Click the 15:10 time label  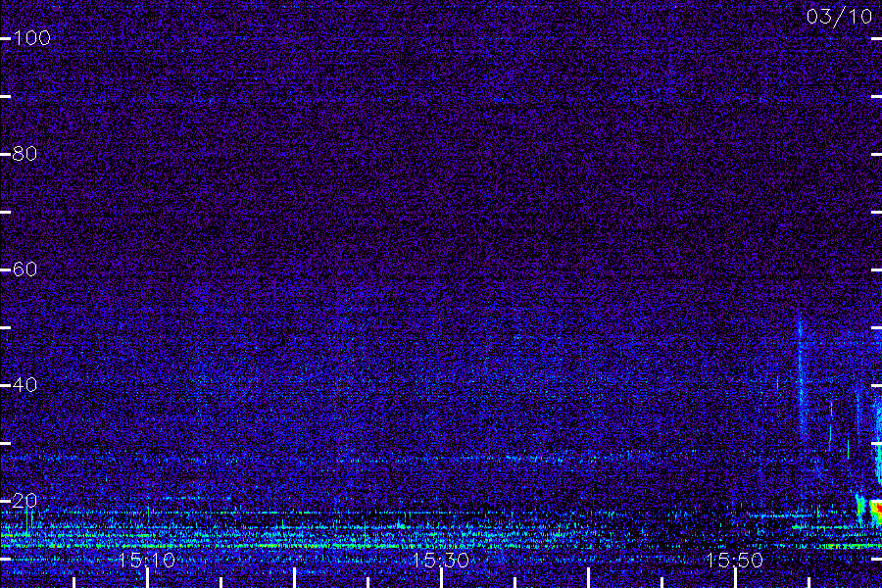(147, 561)
